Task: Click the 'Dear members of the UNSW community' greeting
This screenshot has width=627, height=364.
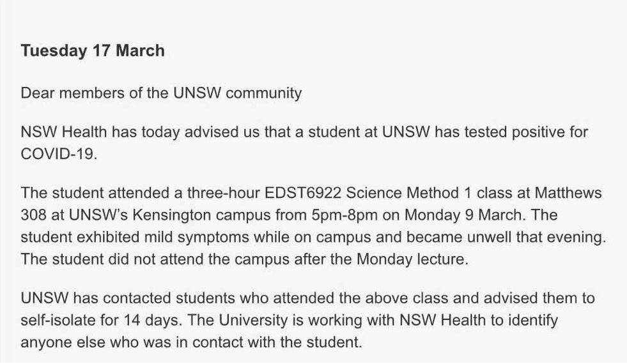Action: click(x=161, y=93)
